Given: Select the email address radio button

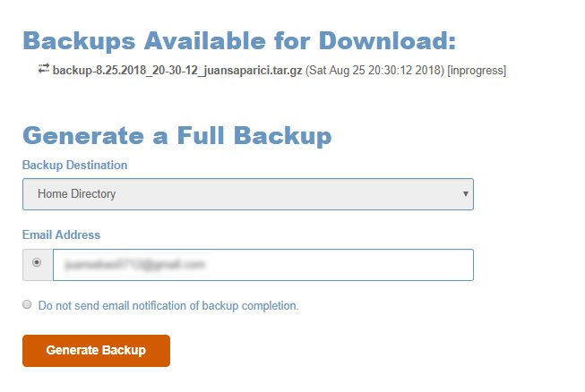Looking at the screenshot, I should (x=37, y=262).
